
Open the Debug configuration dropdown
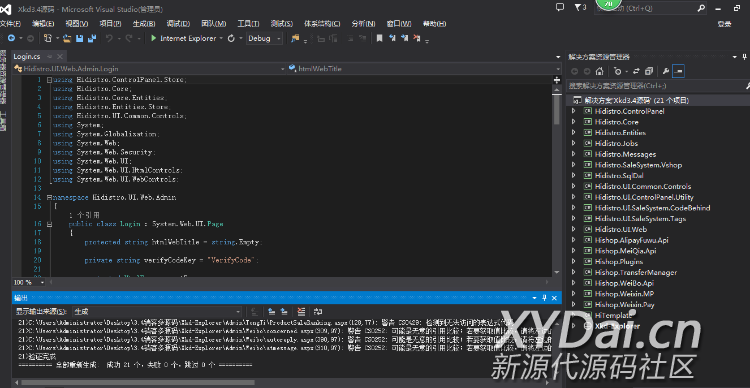click(265, 38)
